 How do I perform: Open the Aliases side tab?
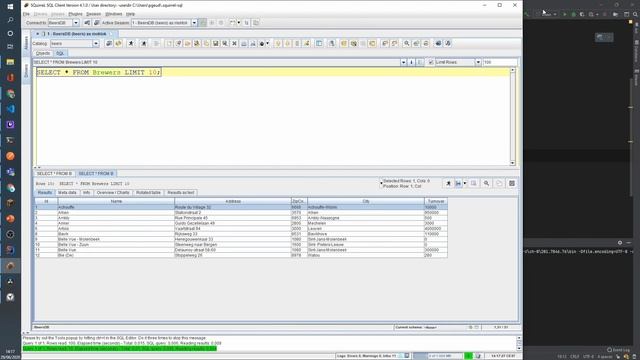[26, 43]
